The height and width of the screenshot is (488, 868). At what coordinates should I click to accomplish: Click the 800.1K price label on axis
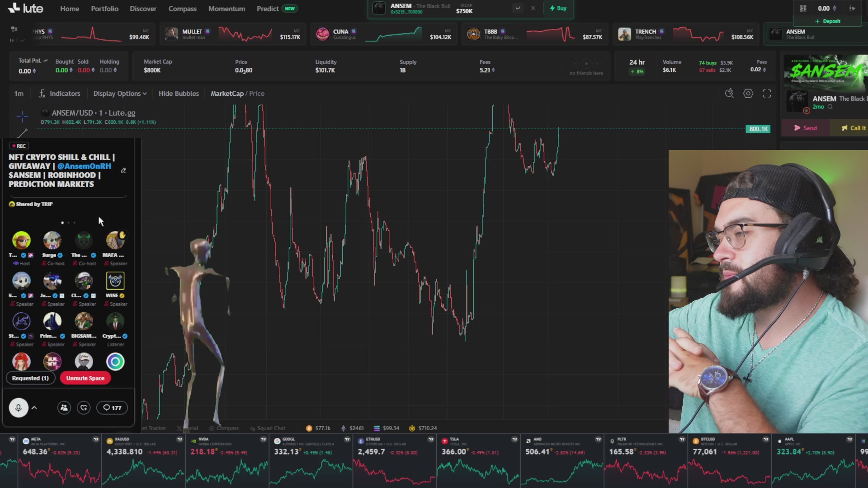758,129
